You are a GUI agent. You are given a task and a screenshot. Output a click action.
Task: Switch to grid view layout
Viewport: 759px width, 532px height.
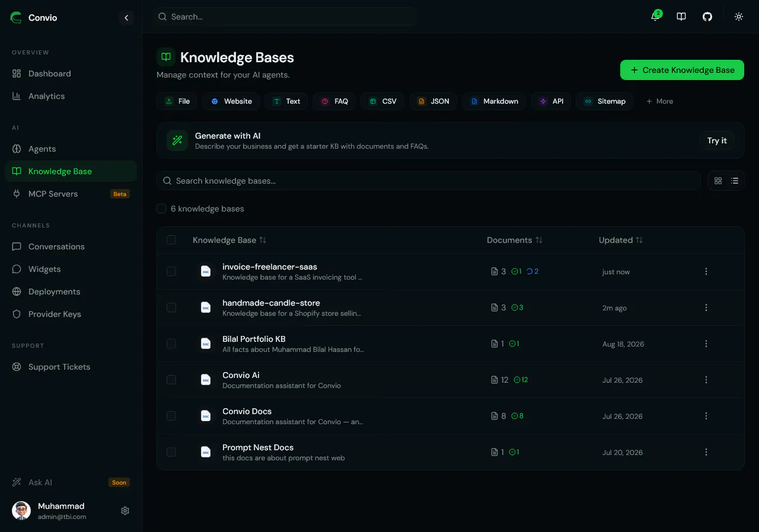(x=718, y=181)
